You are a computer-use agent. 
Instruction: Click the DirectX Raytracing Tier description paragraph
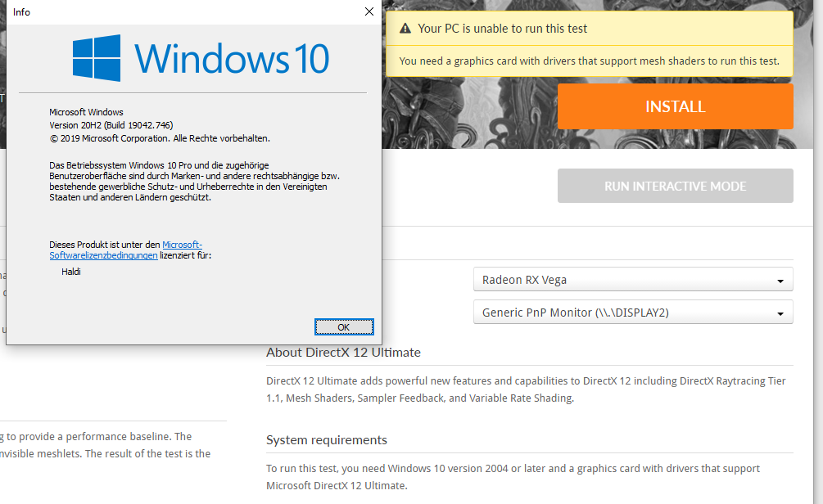click(x=526, y=389)
